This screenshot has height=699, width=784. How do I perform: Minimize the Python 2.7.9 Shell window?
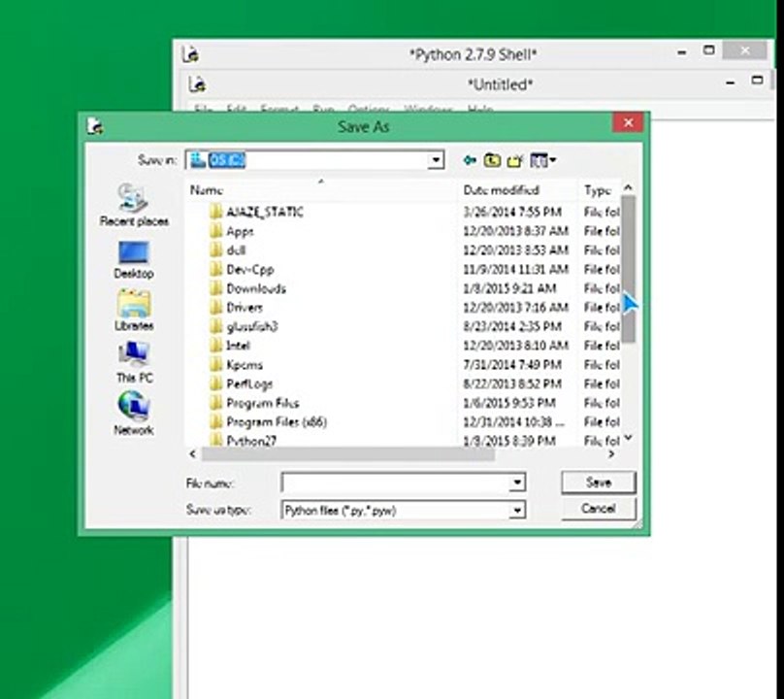[x=681, y=52]
